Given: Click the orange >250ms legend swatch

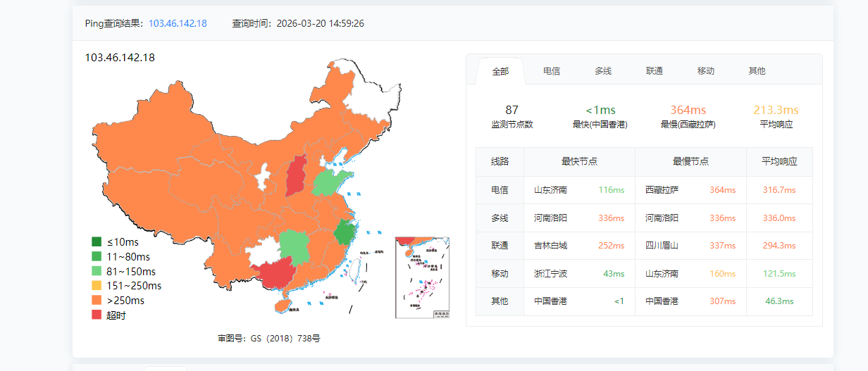Looking at the screenshot, I should point(97,301).
